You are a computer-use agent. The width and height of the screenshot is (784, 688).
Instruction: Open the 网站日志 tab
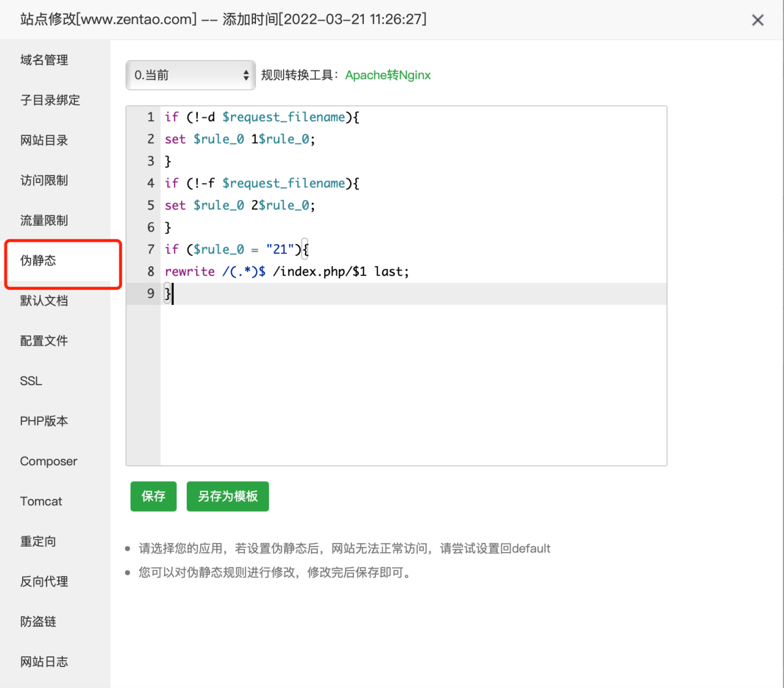[x=44, y=662]
